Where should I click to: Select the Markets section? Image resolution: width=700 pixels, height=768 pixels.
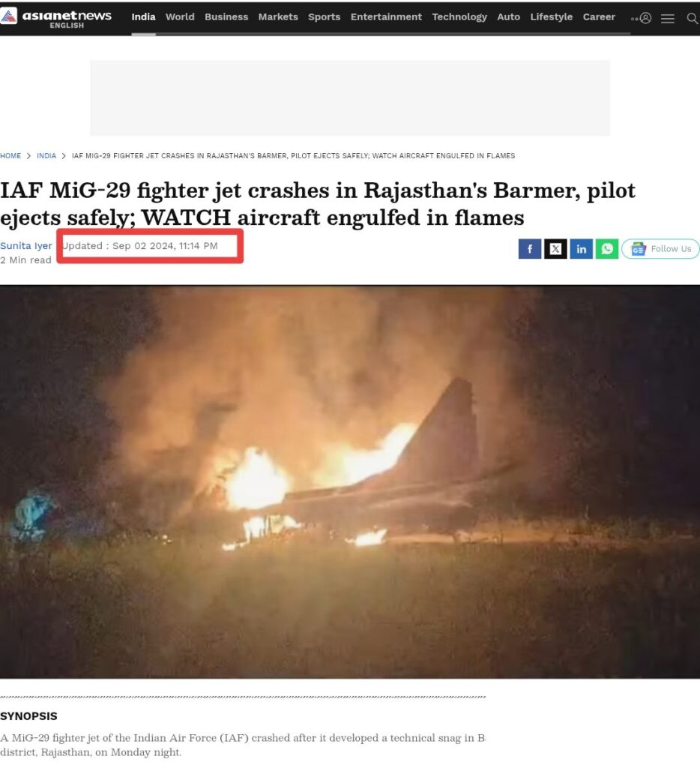(278, 17)
